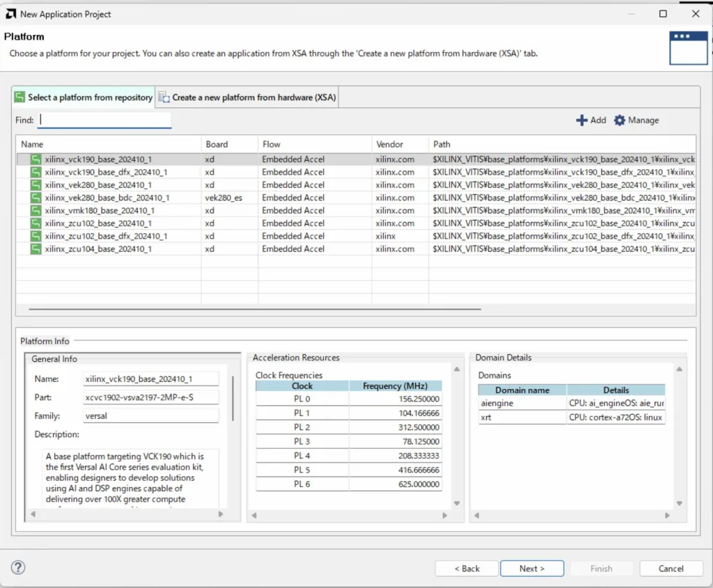Click the platform icon beside xilinx_vmk180_base_202410_1

[x=36, y=211]
